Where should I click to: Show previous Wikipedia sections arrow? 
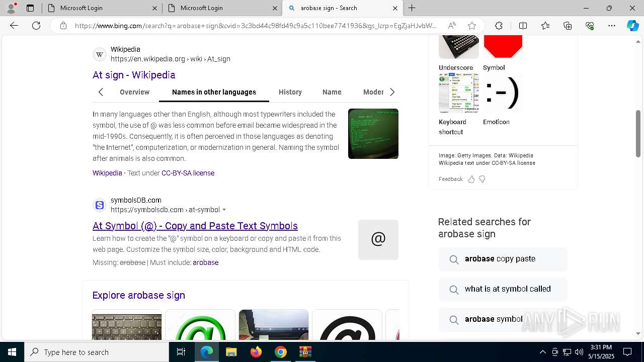tap(101, 92)
